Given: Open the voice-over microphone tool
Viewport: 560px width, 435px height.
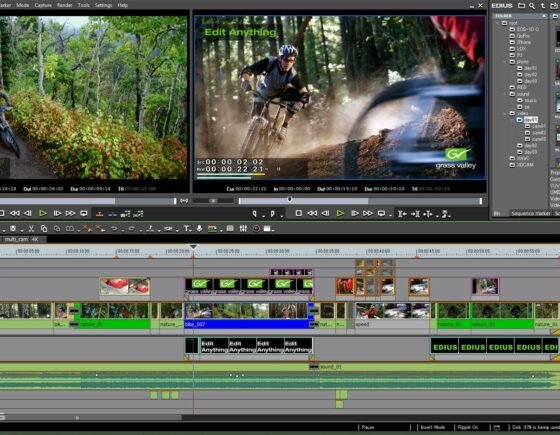Looking at the screenshot, I should [199, 229].
